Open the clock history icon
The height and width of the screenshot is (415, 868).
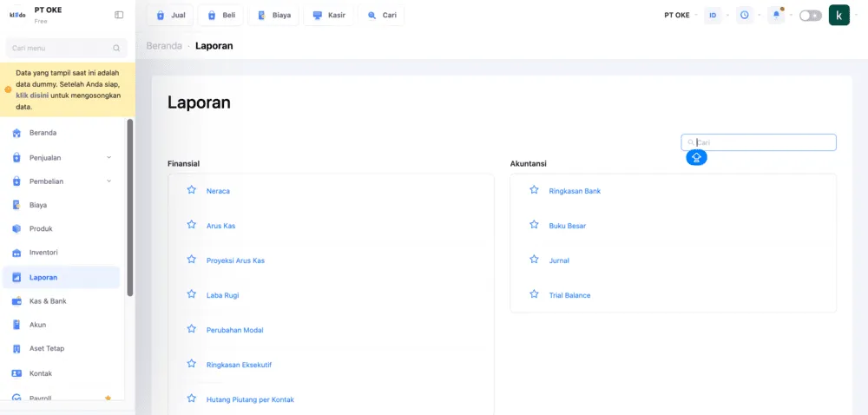[745, 16]
